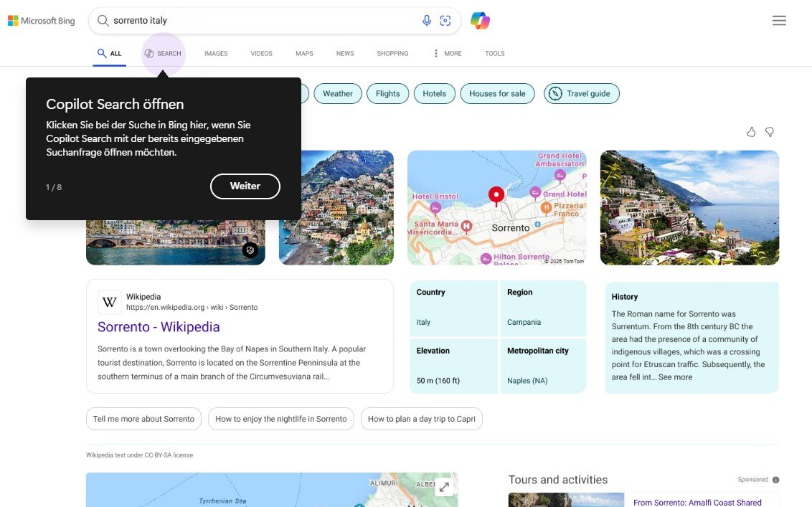This screenshot has width=812, height=507.
Task: Click the Sponsored info icon
Action: tap(775, 480)
